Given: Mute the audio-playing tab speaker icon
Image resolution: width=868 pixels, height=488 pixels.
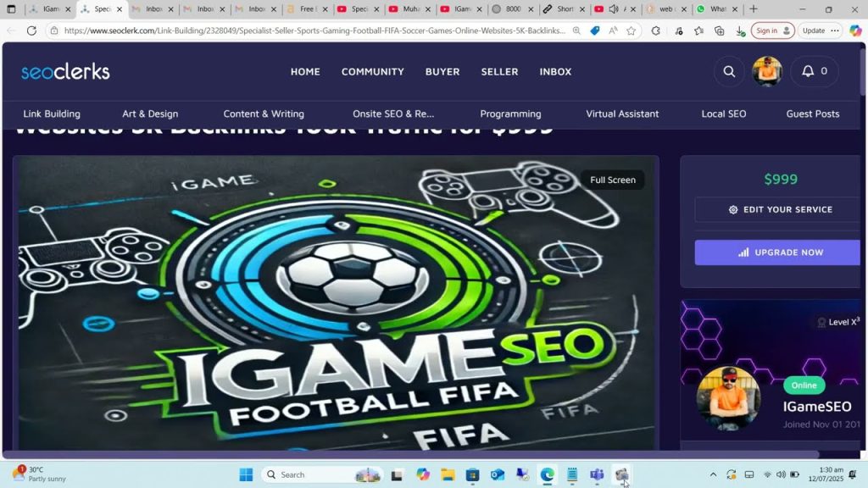Looking at the screenshot, I should 614,8.
